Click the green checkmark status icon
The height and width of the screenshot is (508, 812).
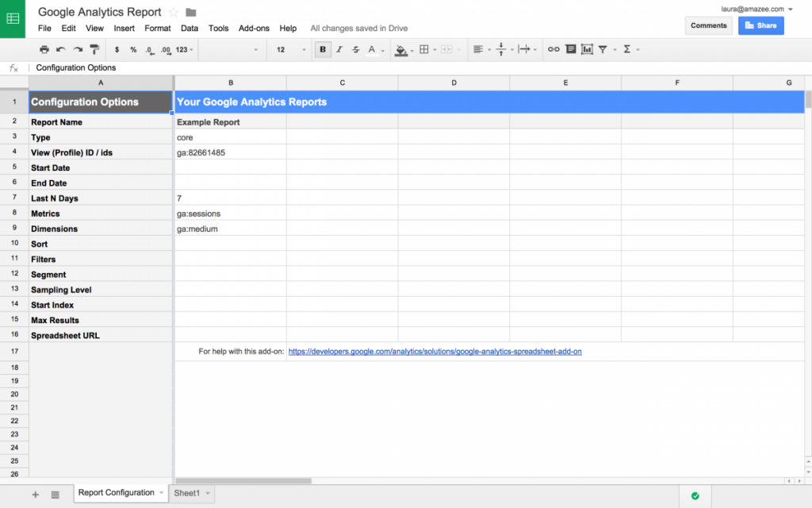click(695, 496)
